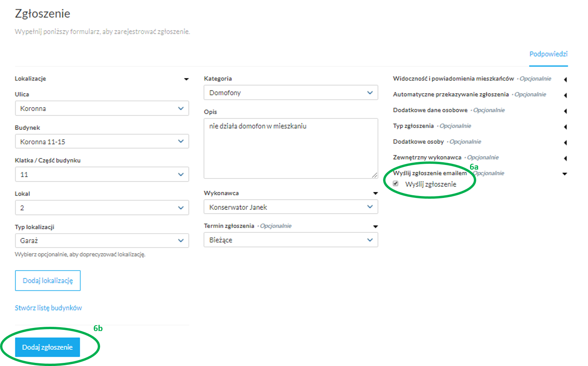
Task: Click the Opis text area resize handle
Action: coord(375,175)
